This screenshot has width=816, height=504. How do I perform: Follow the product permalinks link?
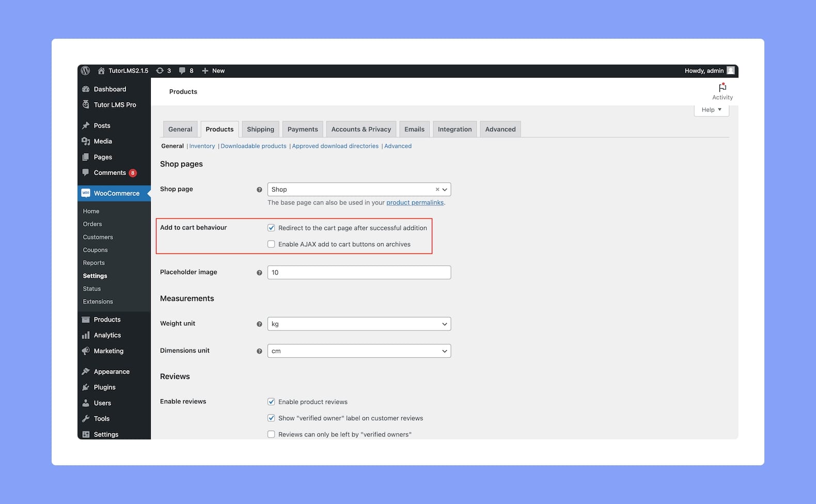click(x=415, y=203)
